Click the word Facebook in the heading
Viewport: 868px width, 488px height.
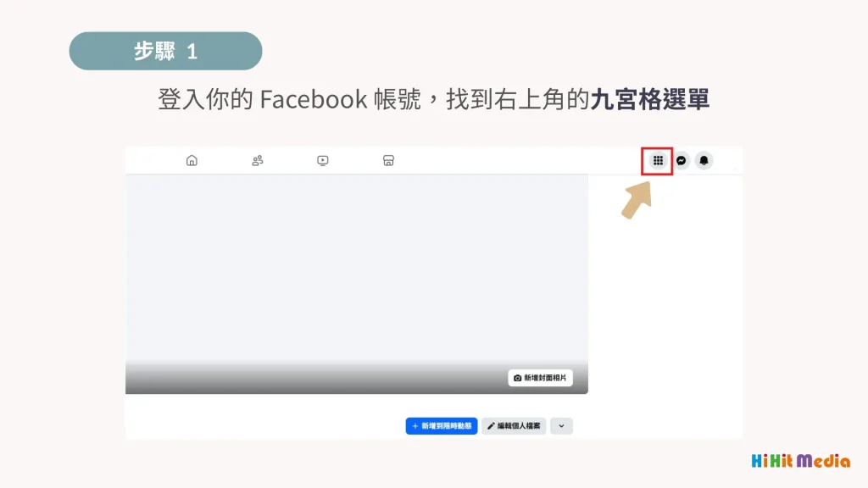[x=314, y=100]
